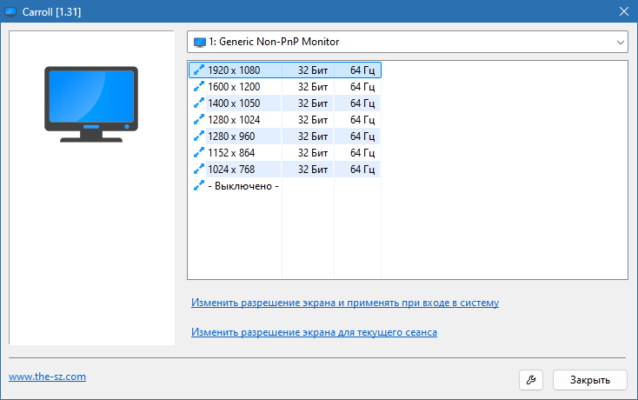This screenshot has height=400, width=638.
Task: Click 32 Бит in the 1600 x 1200 row
Action: click(312, 87)
